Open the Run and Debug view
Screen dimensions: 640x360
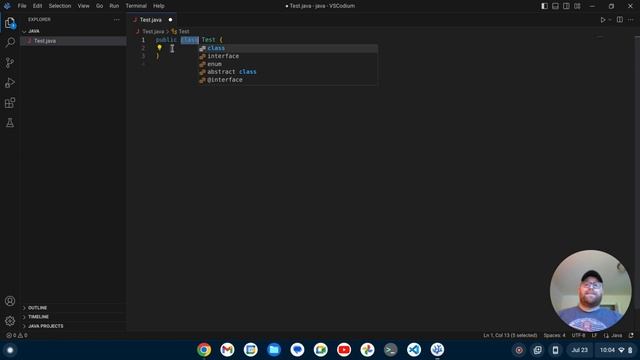click(10, 83)
